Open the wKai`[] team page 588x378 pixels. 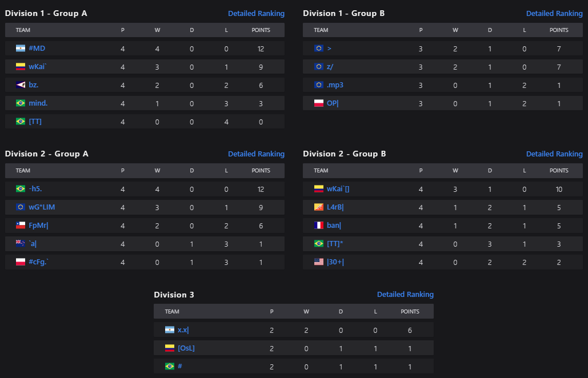(338, 188)
